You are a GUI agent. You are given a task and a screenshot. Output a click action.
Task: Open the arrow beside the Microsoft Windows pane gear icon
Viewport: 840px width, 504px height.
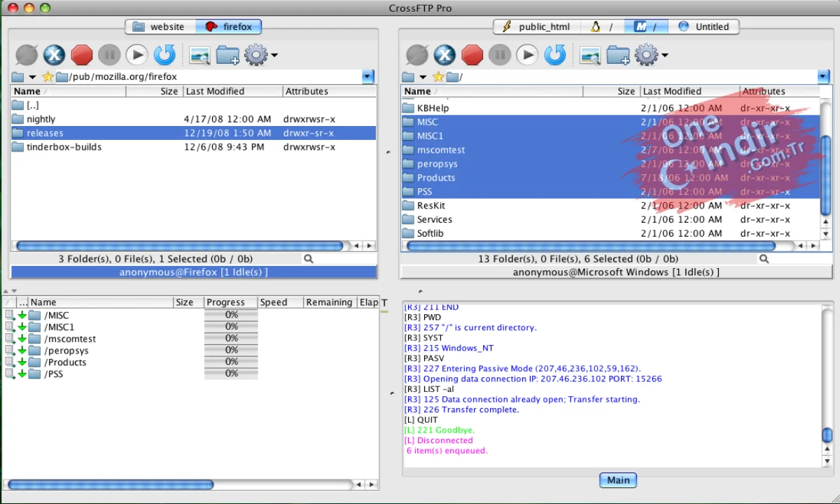point(665,55)
